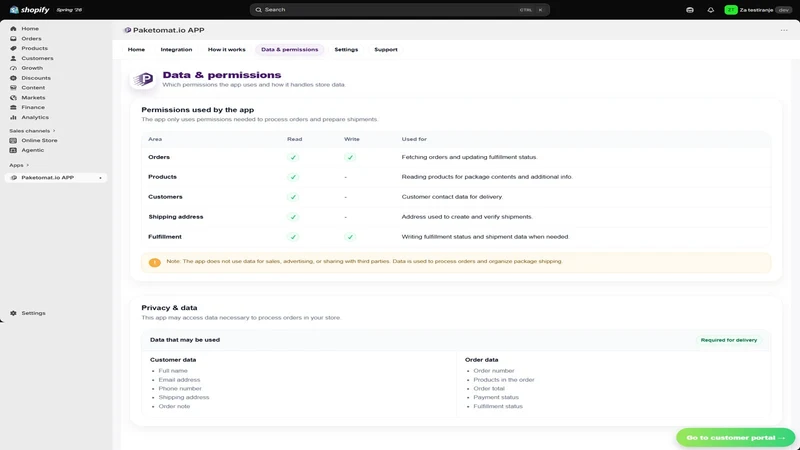Open Finance section
Image resolution: width=800 pixels, height=450 pixels.
[x=33, y=107]
